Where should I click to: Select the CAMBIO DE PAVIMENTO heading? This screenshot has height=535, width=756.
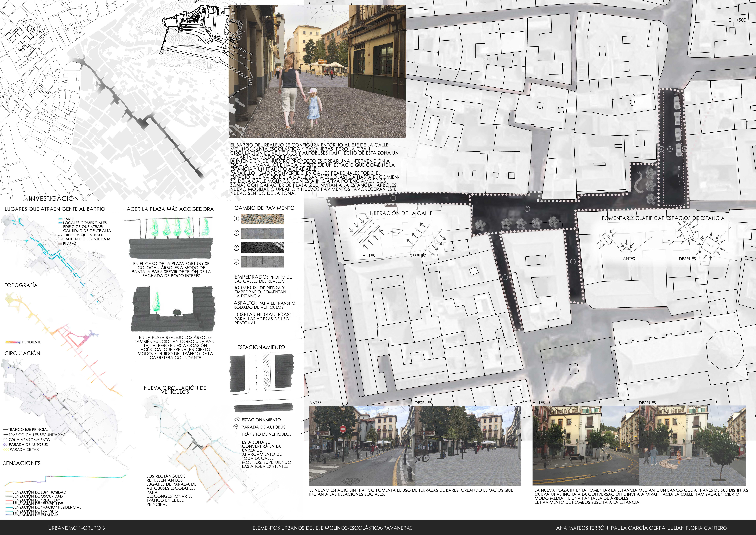tap(264, 208)
